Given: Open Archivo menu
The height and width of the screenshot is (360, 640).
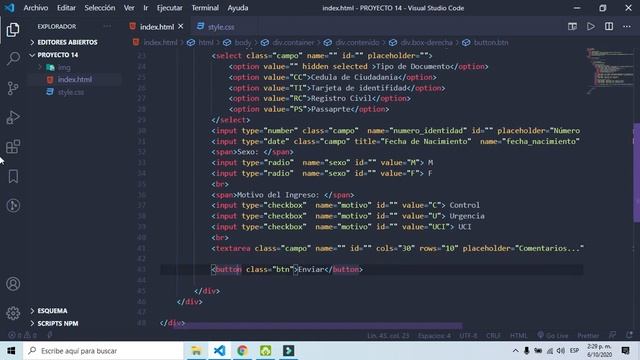Looking at the screenshot, I should click(x=36, y=8).
